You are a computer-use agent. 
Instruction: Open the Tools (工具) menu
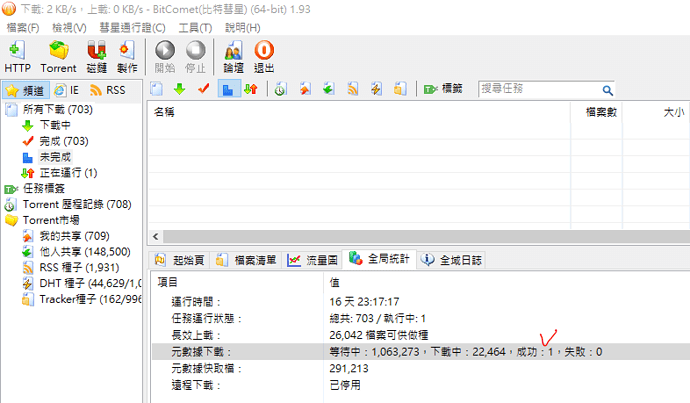[195, 28]
